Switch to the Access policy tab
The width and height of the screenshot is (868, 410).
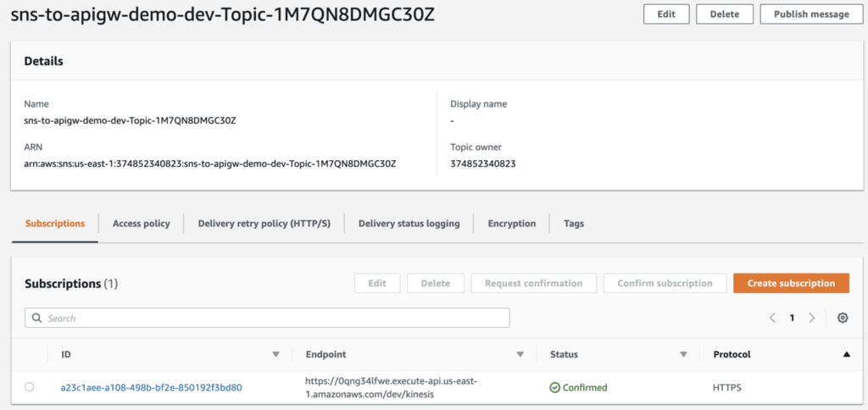point(141,224)
